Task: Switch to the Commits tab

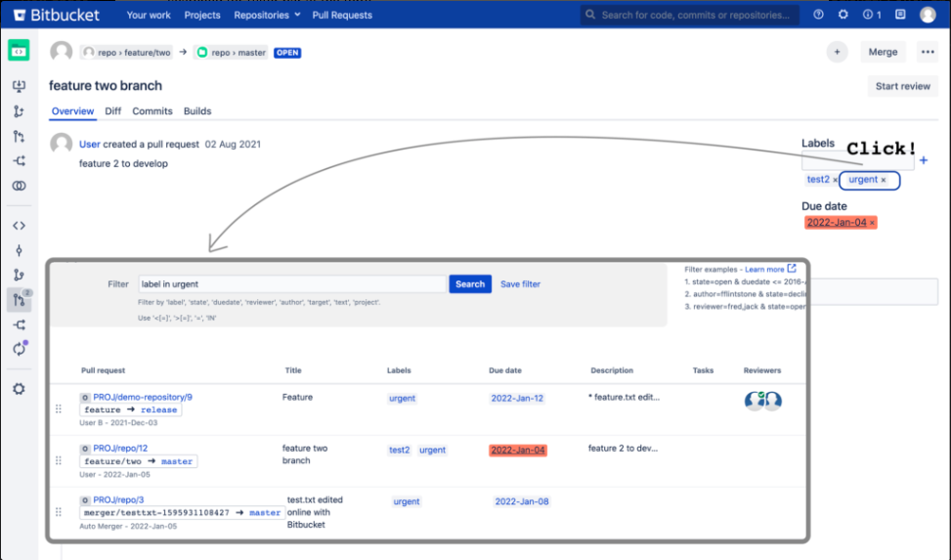Action: pos(152,111)
